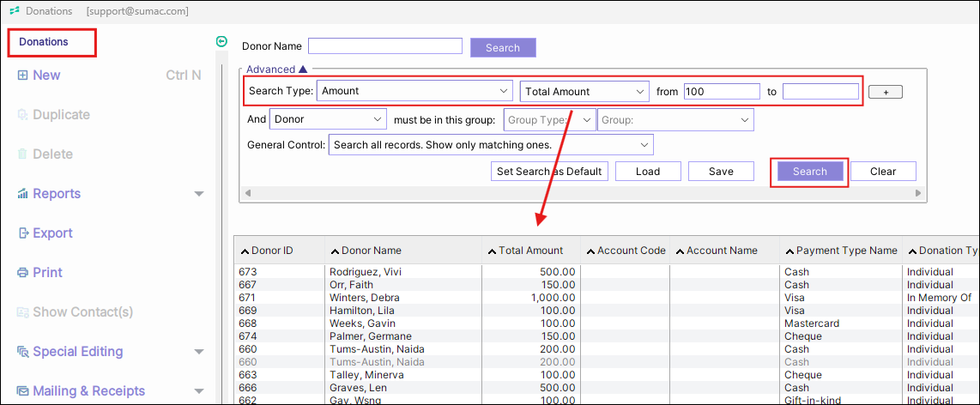
Task: Add search criterion with plus button
Action: tap(885, 92)
